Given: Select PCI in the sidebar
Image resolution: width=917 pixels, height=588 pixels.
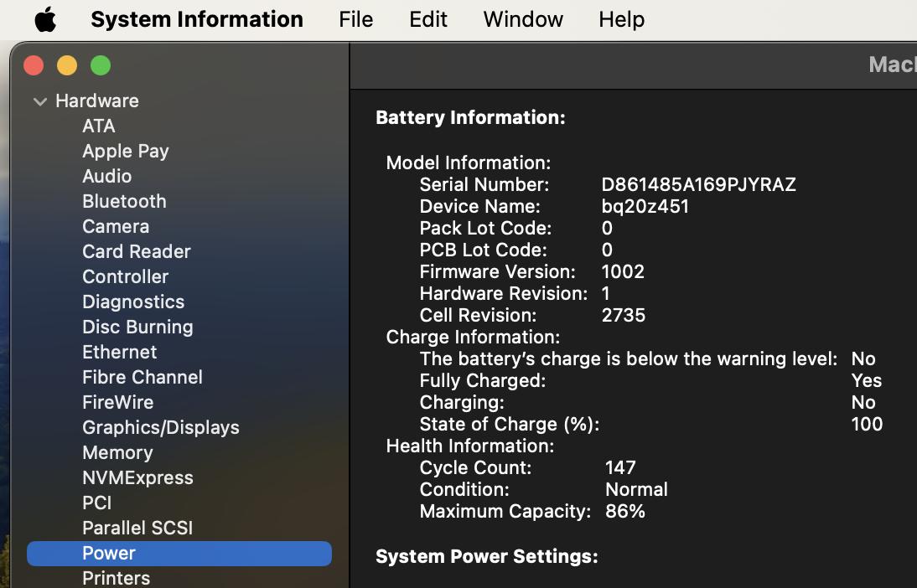Looking at the screenshot, I should point(97,503).
